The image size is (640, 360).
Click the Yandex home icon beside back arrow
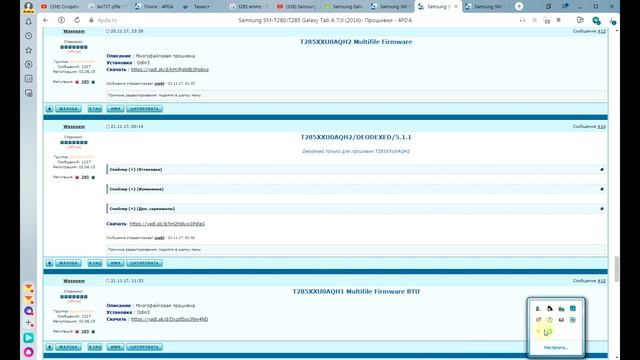point(61,20)
